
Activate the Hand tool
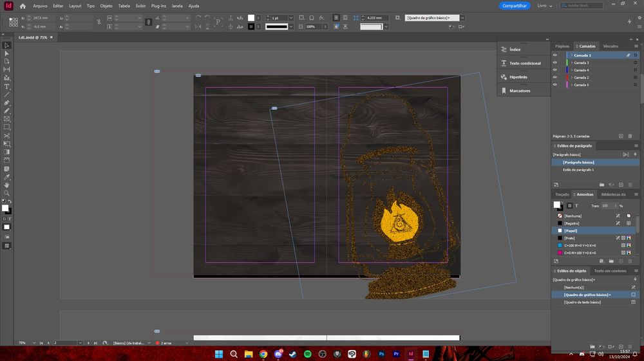click(7, 185)
